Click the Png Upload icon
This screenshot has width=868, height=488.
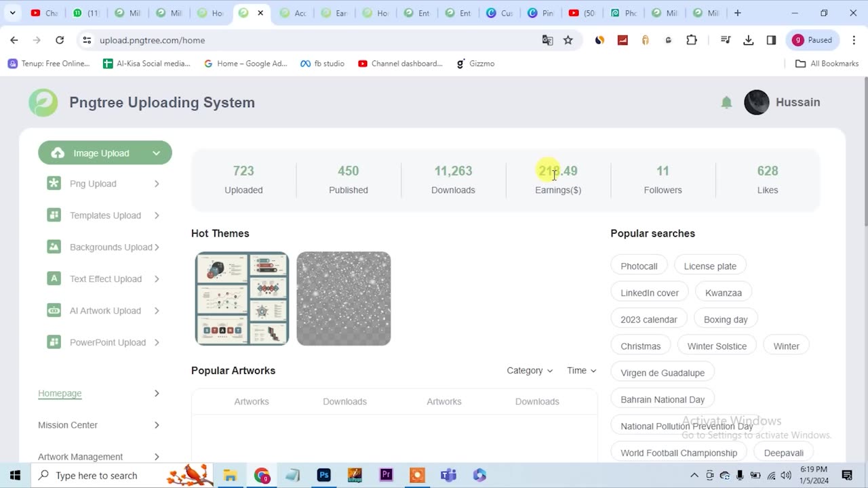click(x=54, y=184)
